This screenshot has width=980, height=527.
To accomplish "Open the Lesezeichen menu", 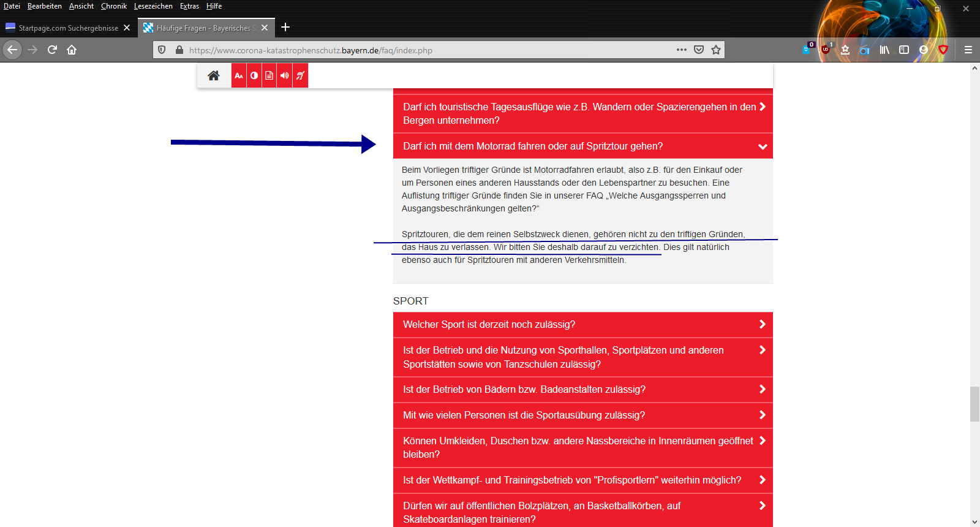I will pos(153,6).
